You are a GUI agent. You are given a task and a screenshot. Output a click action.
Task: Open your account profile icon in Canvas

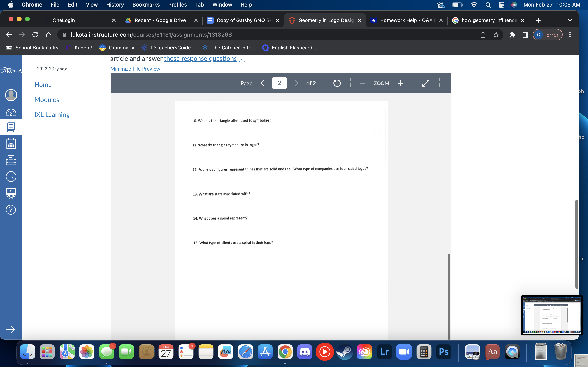click(x=11, y=95)
